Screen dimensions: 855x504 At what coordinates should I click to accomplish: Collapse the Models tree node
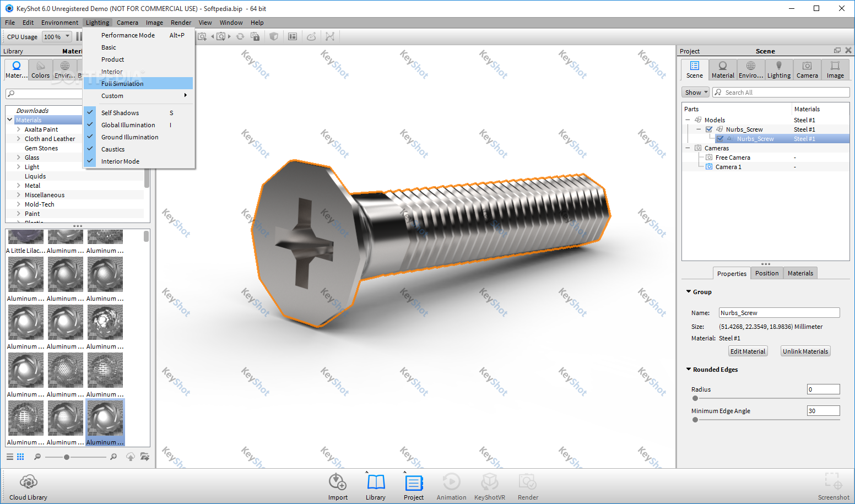(x=688, y=120)
